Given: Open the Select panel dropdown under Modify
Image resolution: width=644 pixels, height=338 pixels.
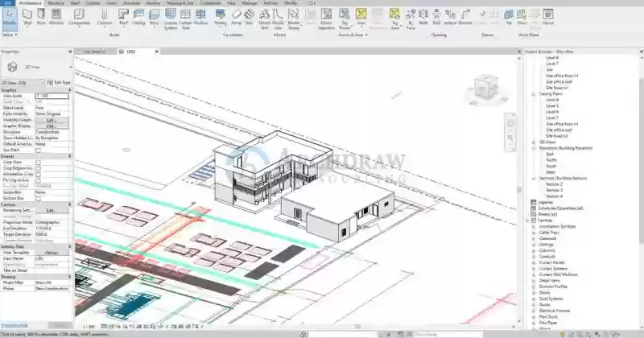Looking at the screenshot, I should [x=10, y=35].
